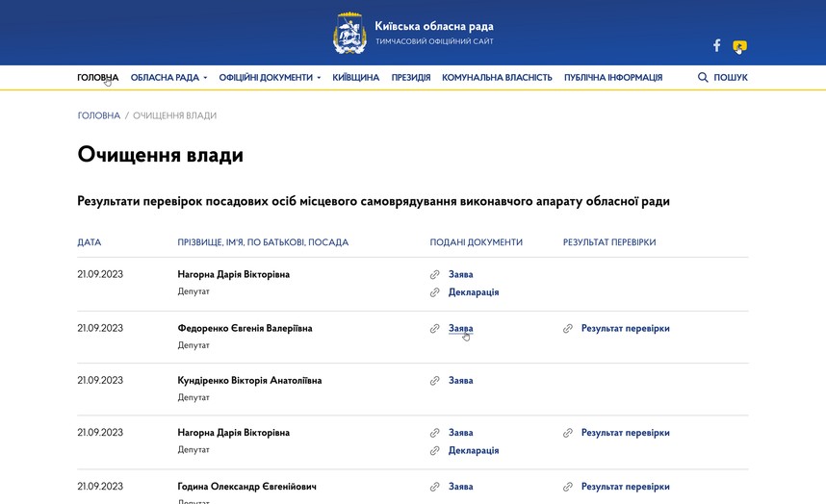Image resolution: width=826 pixels, height=504 pixels.
Task: Click link icon beside Федоренко's Результат перевірки
Action: pos(567,329)
